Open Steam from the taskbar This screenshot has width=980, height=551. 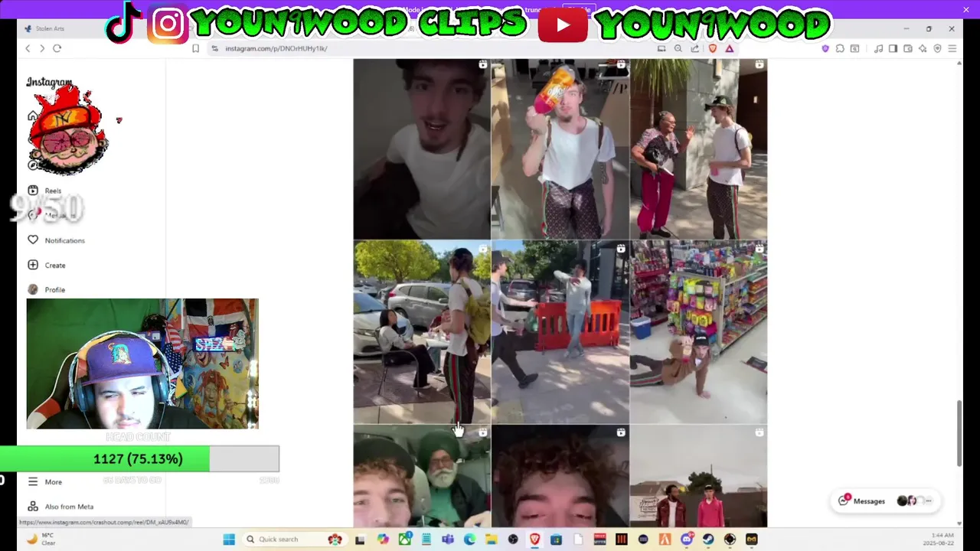point(708,540)
